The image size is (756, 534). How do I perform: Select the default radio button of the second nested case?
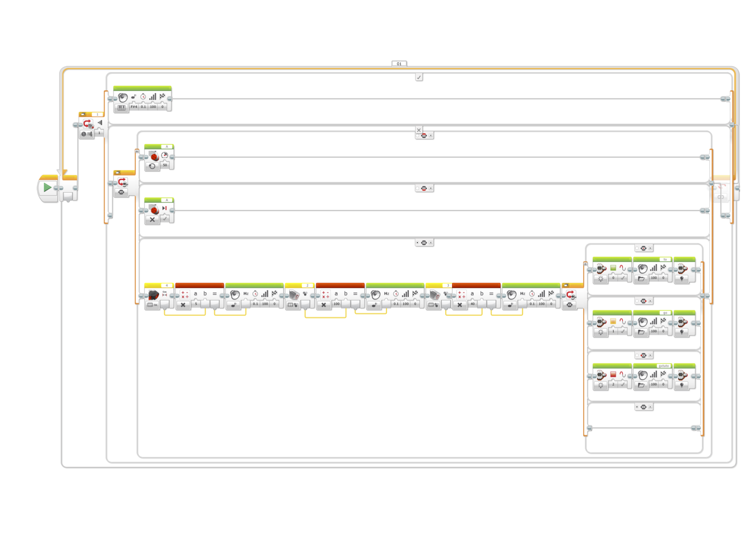point(637,301)
